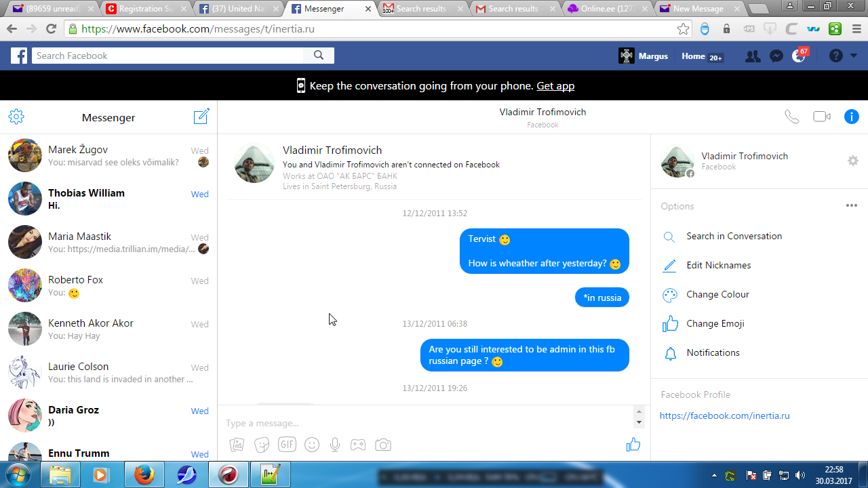The width and height of the screenshot is (868, 488).
Task: Toggle conversation info panel icon
Action: [852, 117]
